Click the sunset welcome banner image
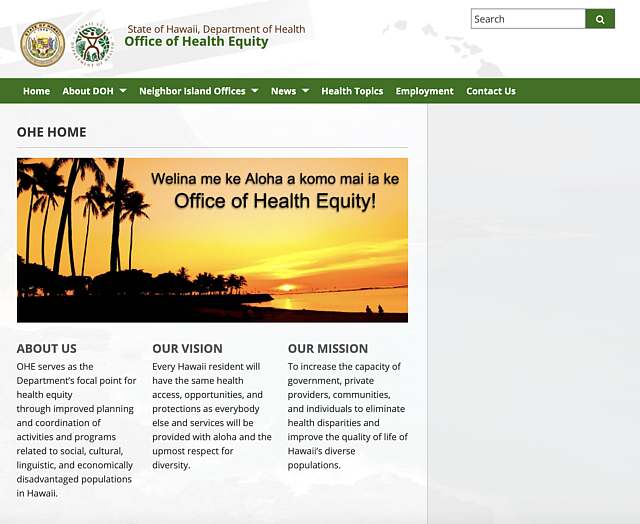This screenshot has width=640, height=524. click(212, 240)
